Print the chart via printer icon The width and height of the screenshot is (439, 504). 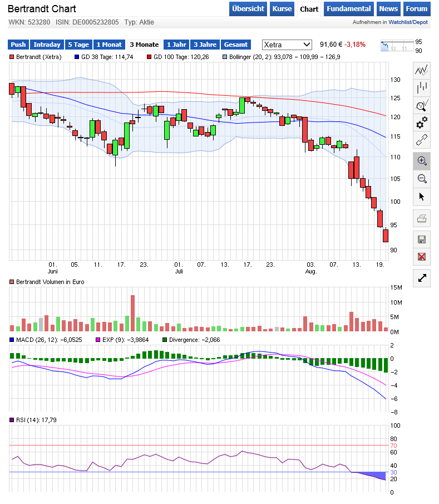pyautogui.click(x=421, y=219)
